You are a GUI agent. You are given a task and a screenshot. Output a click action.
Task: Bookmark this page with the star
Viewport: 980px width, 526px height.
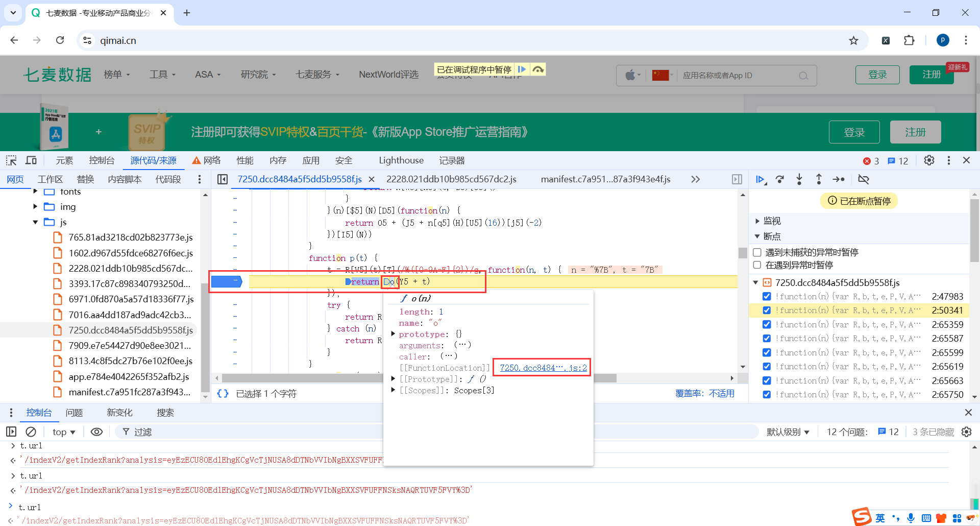[853, 40]
